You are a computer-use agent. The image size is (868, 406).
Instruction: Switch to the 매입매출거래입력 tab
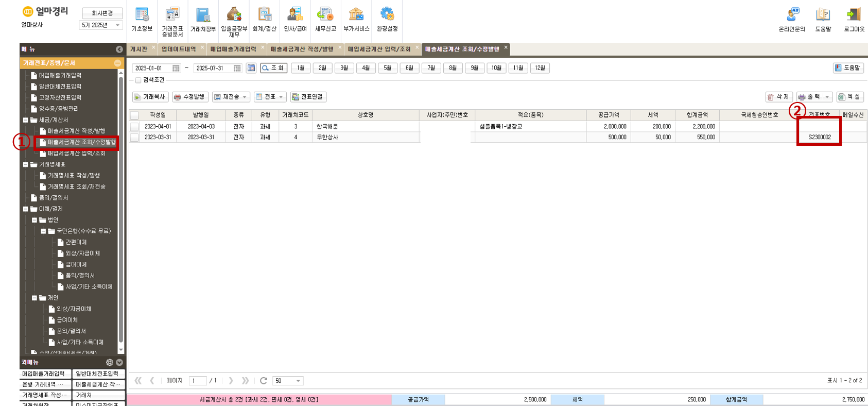tap(233, 49)
